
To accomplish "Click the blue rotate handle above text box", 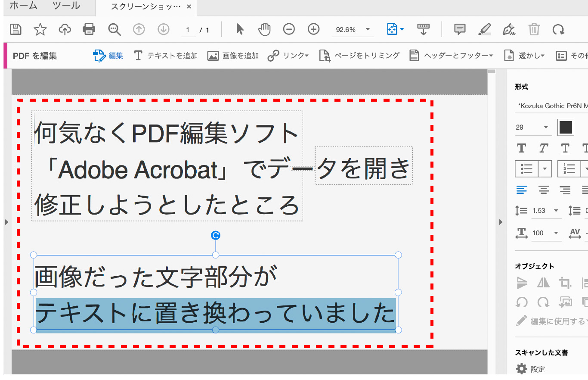I will (x=216, y=235).
